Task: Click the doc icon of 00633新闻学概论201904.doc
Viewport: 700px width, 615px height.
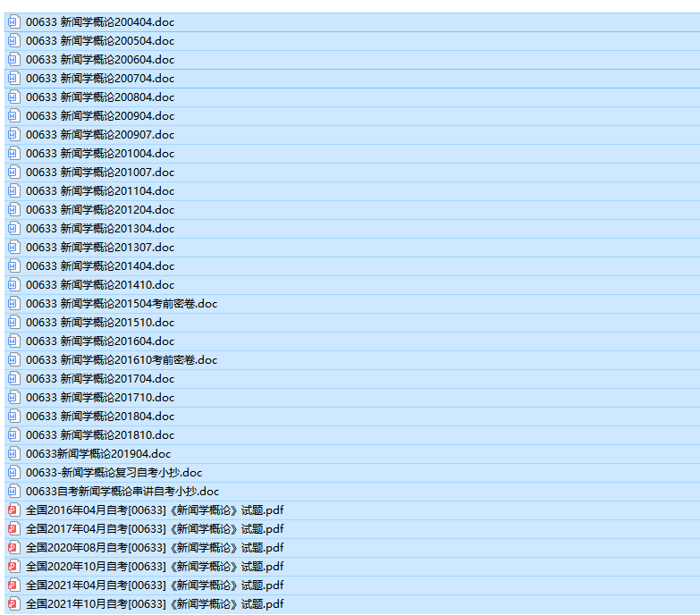Action: coord(13,453)
